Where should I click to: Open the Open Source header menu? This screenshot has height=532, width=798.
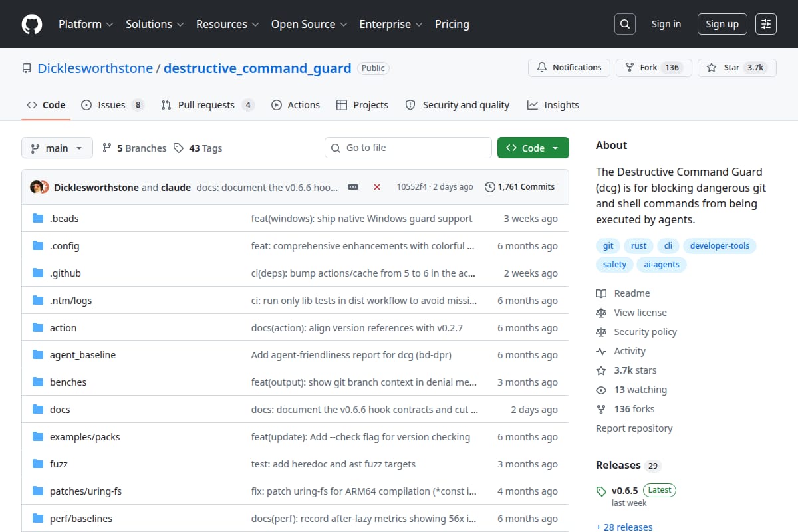click(x=309, y=24)
